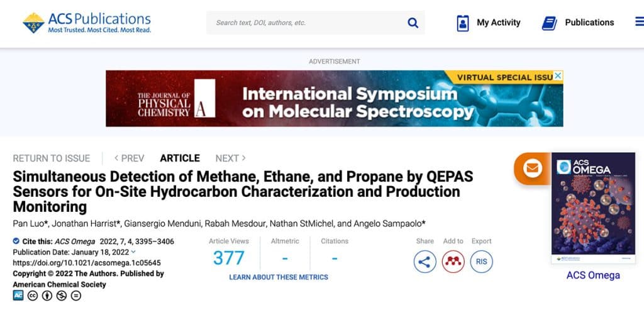Go to NEXT article
644x310 pixels.
pos(230,158)
